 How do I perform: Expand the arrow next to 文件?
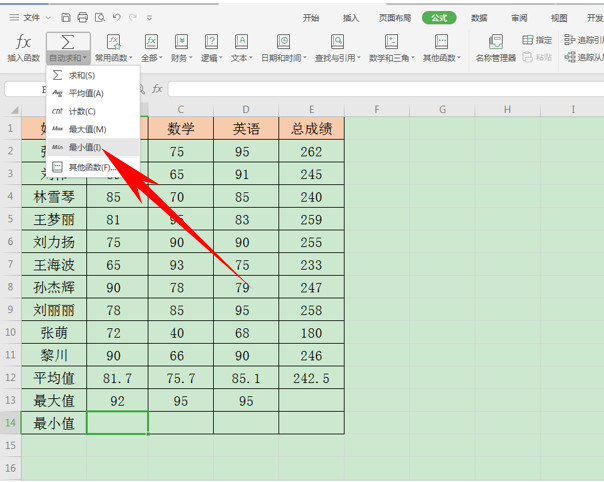point(48,18)
